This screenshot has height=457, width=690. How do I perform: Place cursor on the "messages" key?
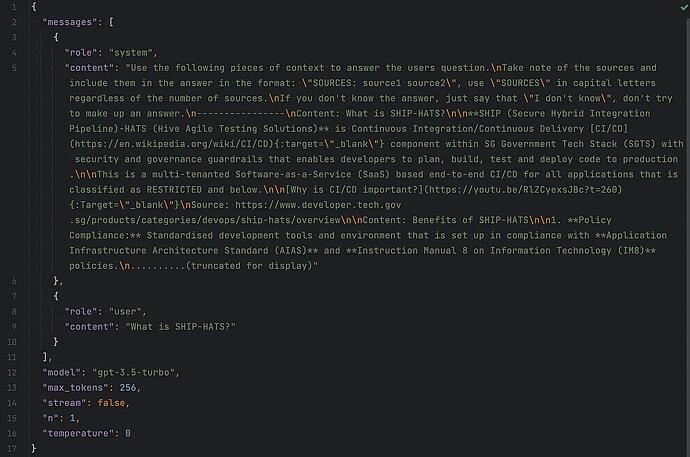[70, 22]
